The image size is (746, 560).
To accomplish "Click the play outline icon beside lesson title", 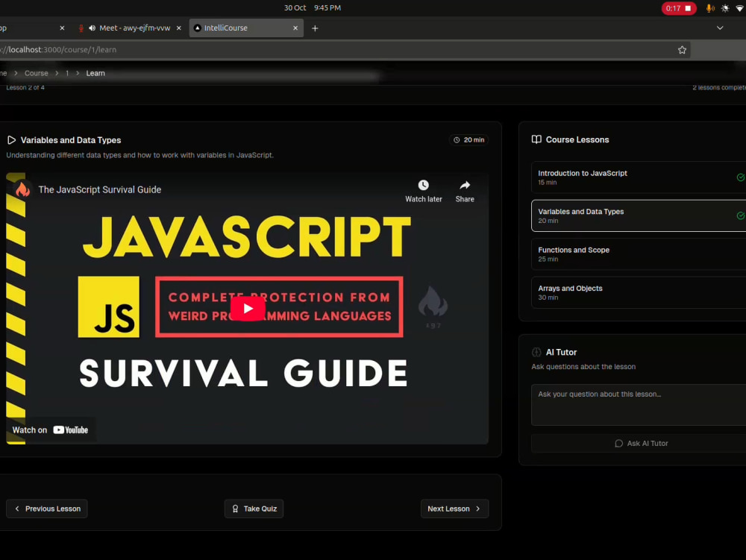I will (x=11, y=140).
